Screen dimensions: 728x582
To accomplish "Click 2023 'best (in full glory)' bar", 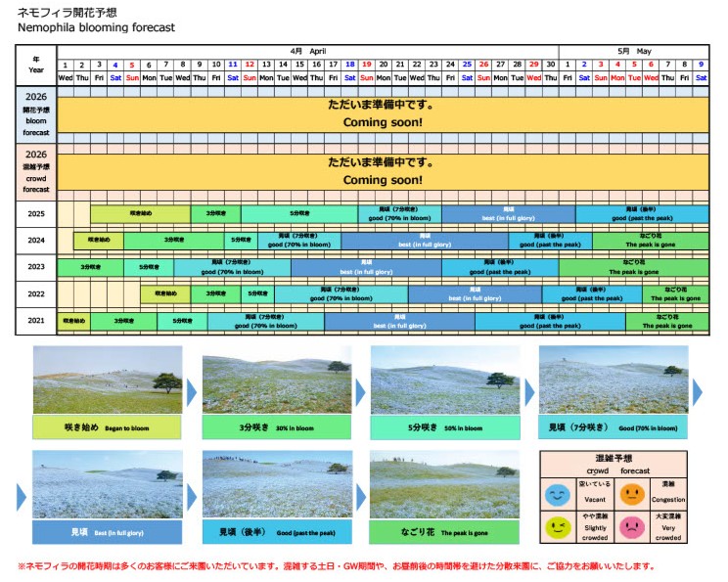I will (x=366, y=267).
